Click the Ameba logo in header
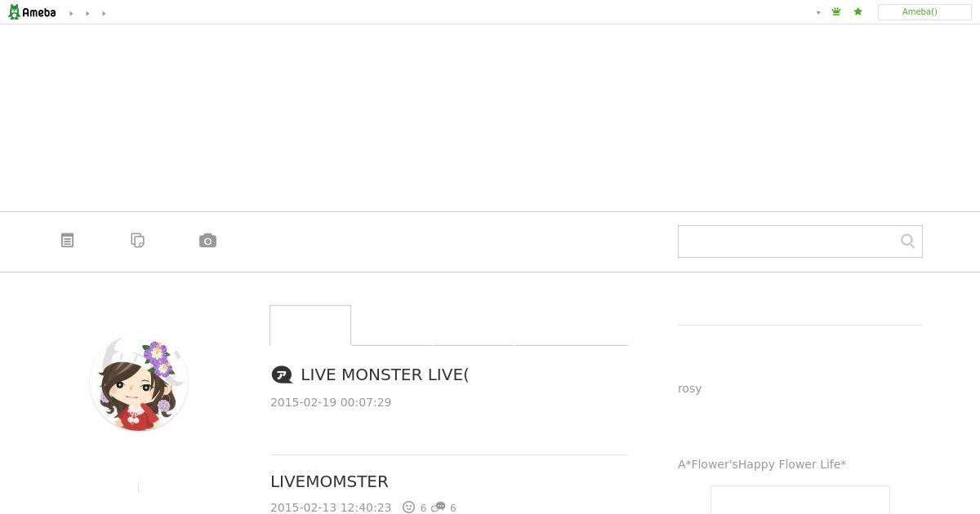 pos(32,12)
